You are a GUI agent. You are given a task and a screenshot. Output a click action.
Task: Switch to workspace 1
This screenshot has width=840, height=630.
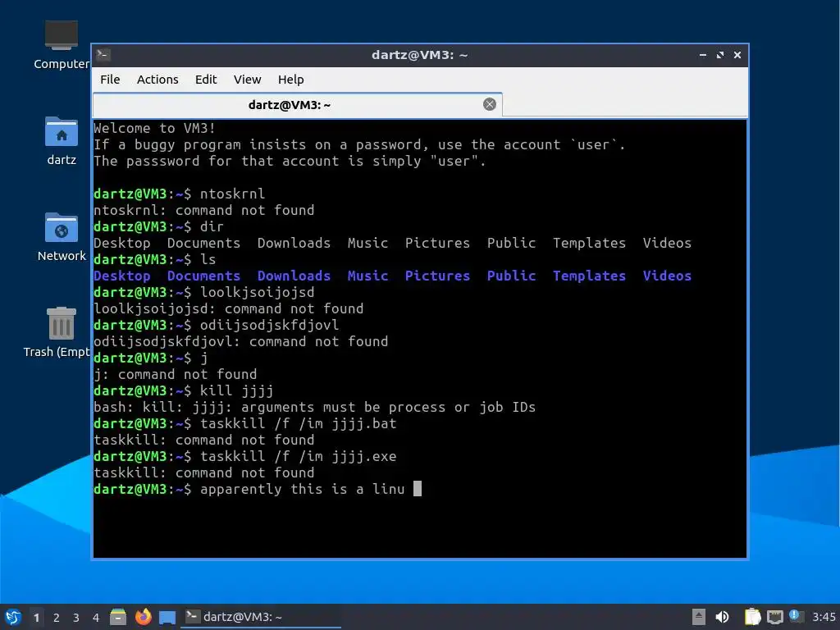point(36,618)
